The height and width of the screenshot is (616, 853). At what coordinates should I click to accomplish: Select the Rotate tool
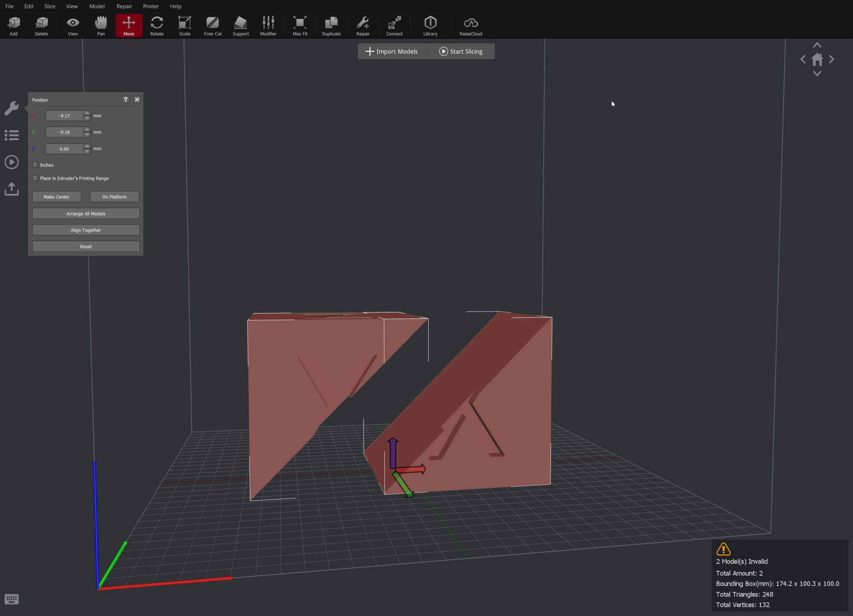(x=156, y=25)
